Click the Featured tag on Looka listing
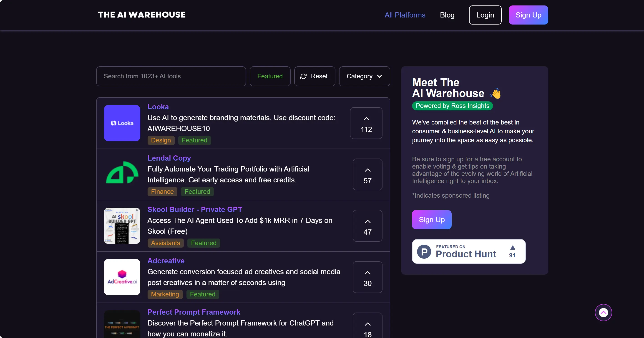644x338 pixels. (194, 140)
